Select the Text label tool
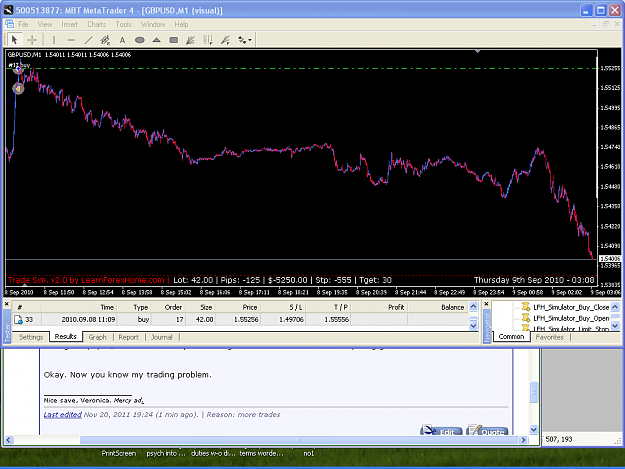Image resolution: width=625 pixels, height=469 pixels. point(122,40)
